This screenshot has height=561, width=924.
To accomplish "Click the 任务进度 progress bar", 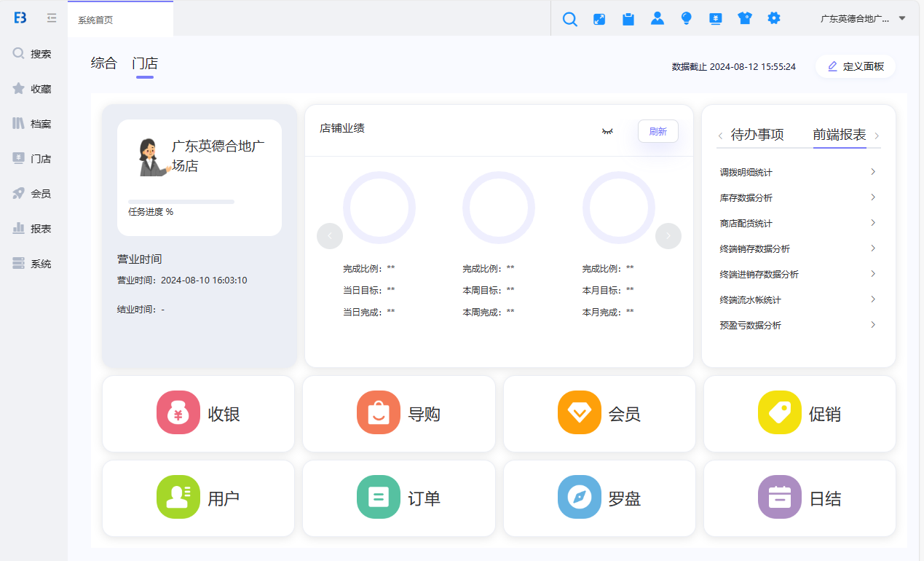I will coord(181,202).
